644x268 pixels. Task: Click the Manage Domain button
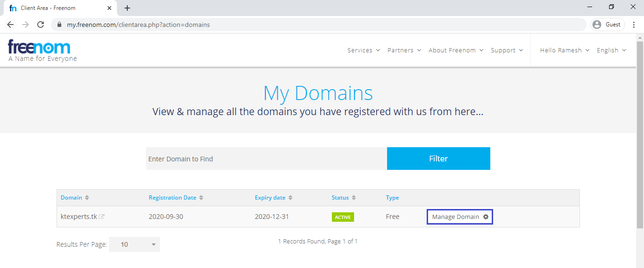tap(460, 217)
